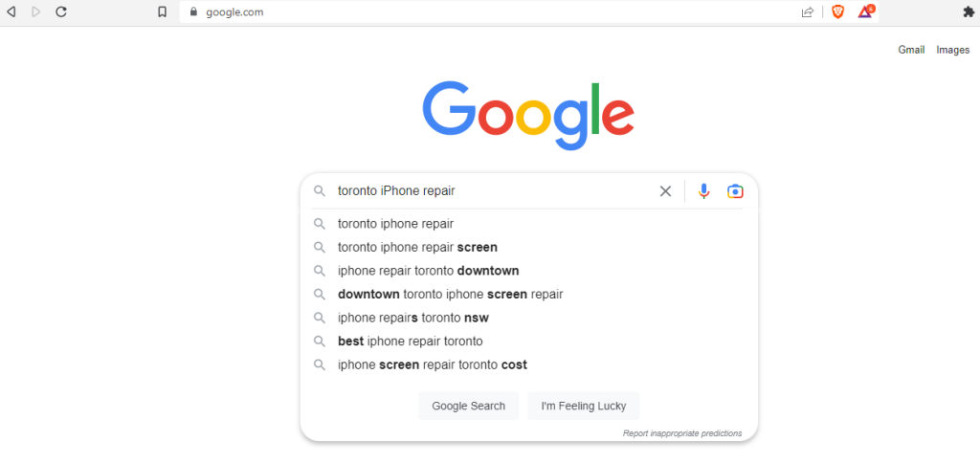
Task: Open the Gmail link
Action: tap(911, 50)
